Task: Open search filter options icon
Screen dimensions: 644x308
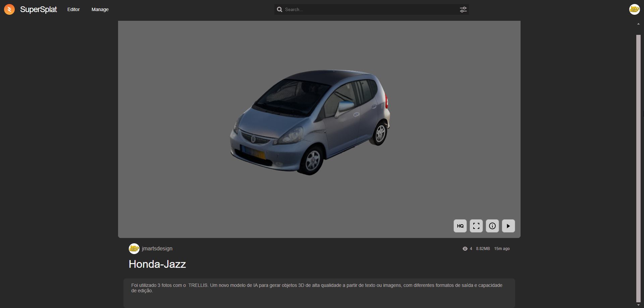Action: 463,9
